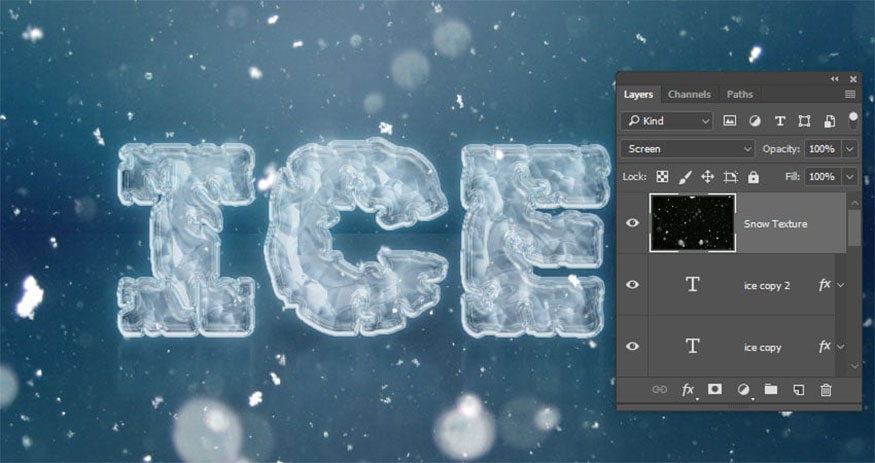Select the ice copy 2 layer name
This screenshot has height=463, width=875.
[x=767, y=286]
